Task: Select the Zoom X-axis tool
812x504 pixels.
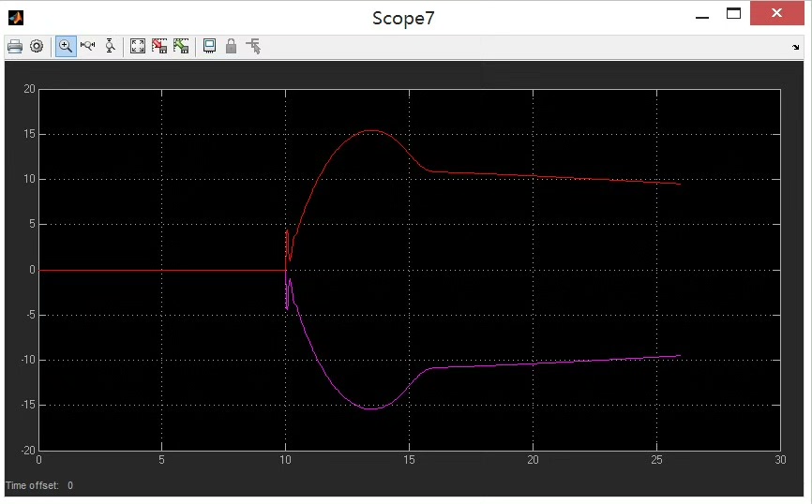Action: tap(88, 47)
